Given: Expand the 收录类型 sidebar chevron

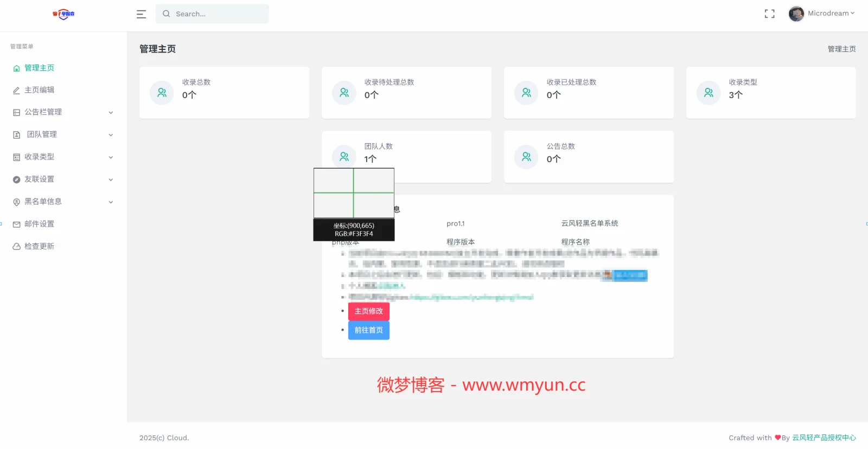Looking at the screenshot, I should tap(111, 157).
